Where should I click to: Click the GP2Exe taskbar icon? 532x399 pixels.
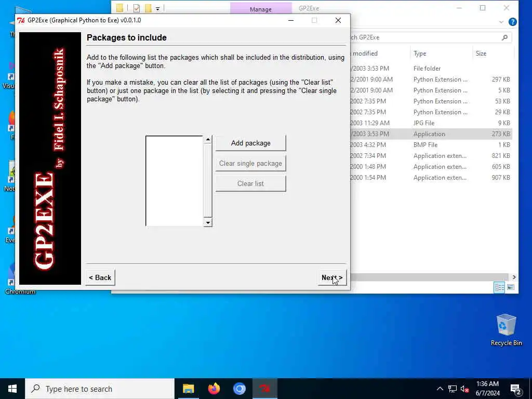pyautogui.click(x=264, y=389)
